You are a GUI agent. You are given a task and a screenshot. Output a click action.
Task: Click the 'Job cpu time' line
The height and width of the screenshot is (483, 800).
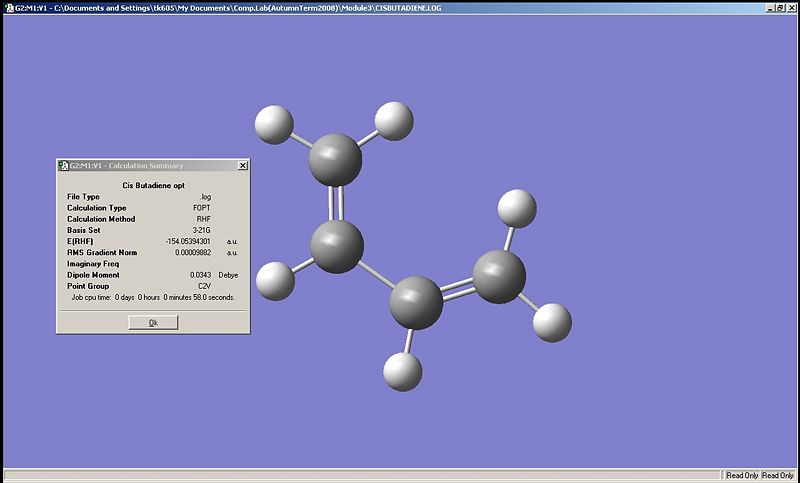click(153, 297)
